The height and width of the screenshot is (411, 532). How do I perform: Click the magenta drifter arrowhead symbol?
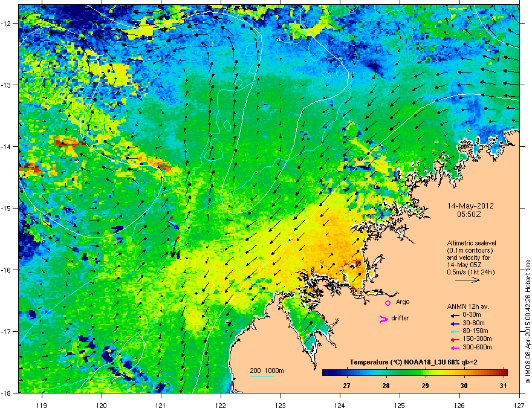[384, 319]
